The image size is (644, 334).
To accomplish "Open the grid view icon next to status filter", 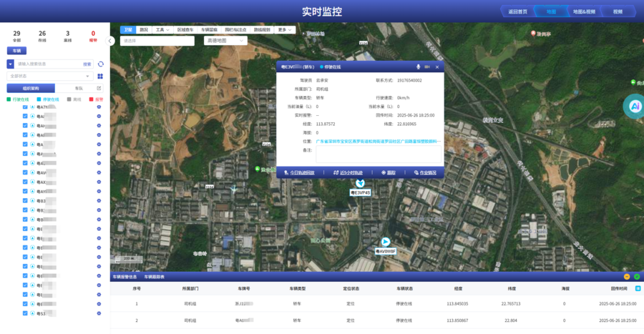I will 100,77.
